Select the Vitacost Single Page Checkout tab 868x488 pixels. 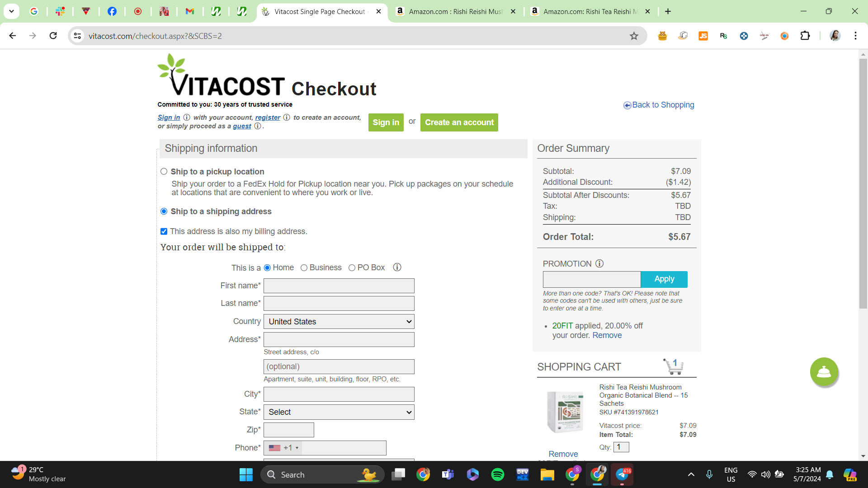pyautogui.click(x=322, y=12)
